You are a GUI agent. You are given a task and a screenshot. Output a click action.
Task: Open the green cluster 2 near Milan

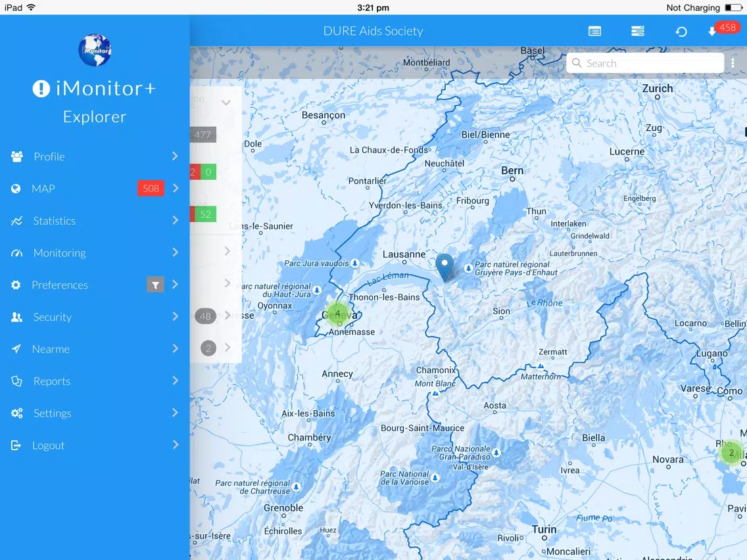pyautogui.click(x=731, y=453)
